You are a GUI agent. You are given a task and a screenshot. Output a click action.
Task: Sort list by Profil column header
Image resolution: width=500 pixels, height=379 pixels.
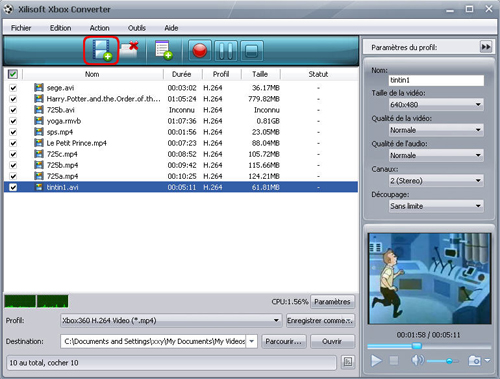pyautogui.click(x=221, y=74)
